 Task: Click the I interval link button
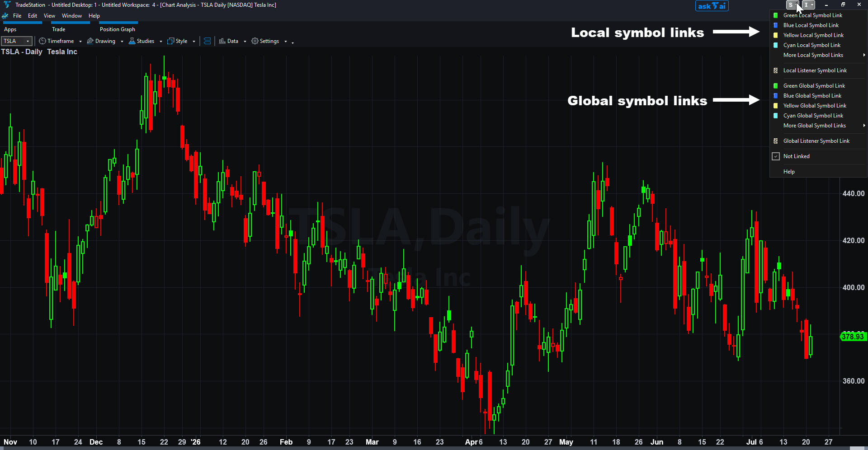coord(808,5)
